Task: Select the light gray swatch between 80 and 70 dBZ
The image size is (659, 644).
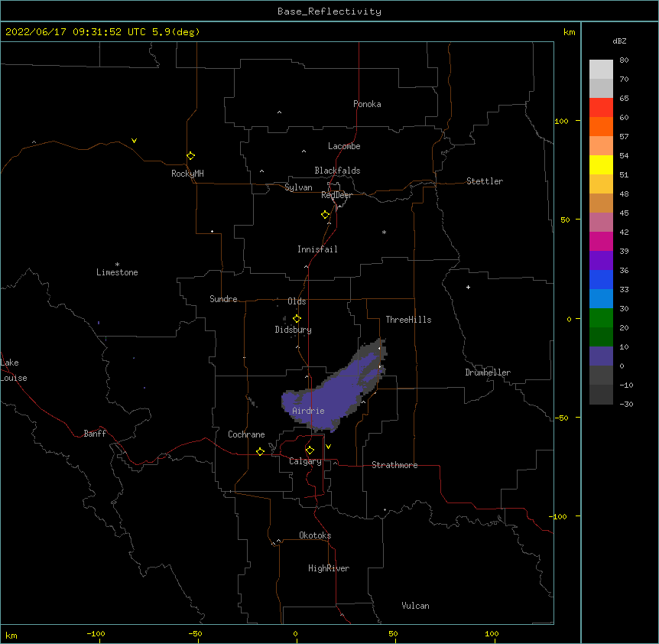Action: (601, 70)
